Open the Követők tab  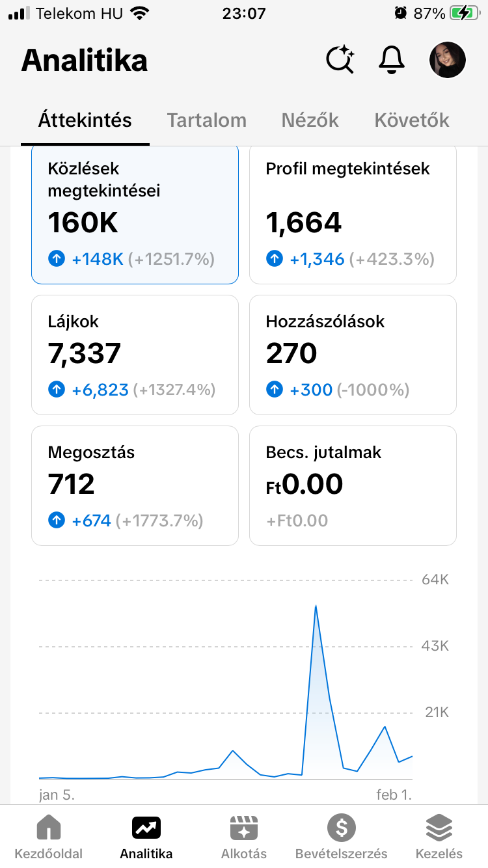(x=412, y=120)
